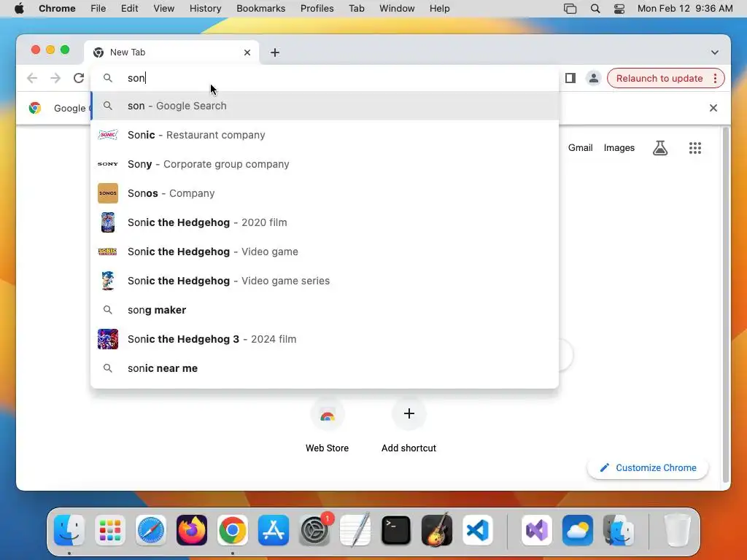Screen dimensions: 747x560
Task: Open App Store from the Dock
Action: click(274, 530)
